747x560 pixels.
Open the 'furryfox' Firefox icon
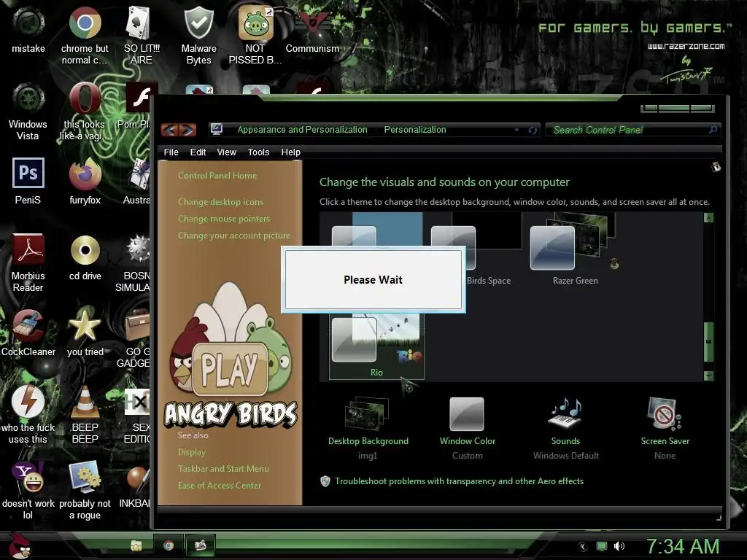85,181
